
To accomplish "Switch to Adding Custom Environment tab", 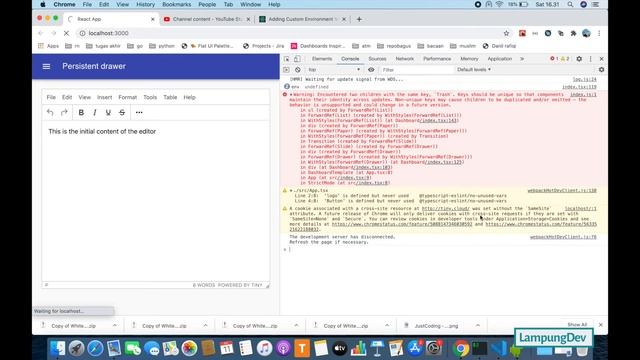I will (302, 19).
